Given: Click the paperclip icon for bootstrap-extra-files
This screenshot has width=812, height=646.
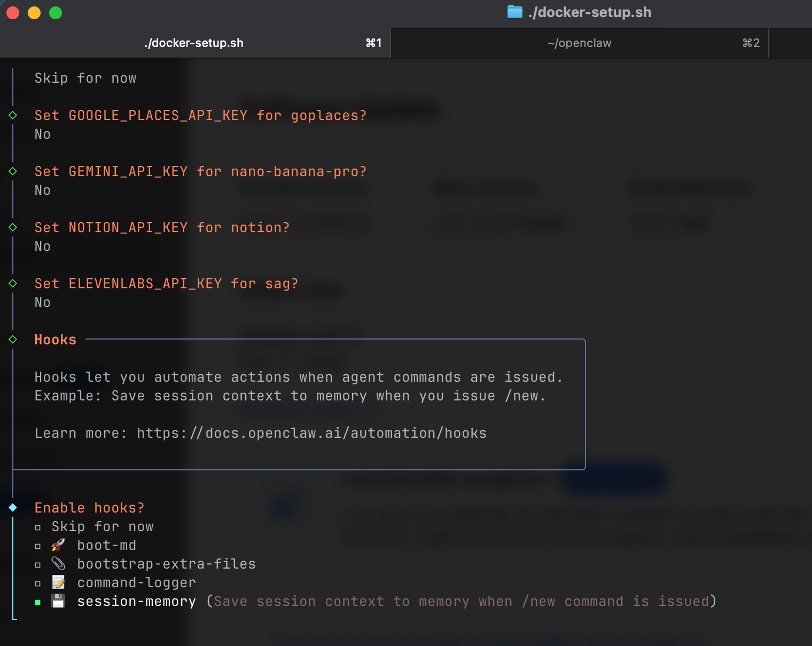Looking at the screenshot, I should pos(58,564).
